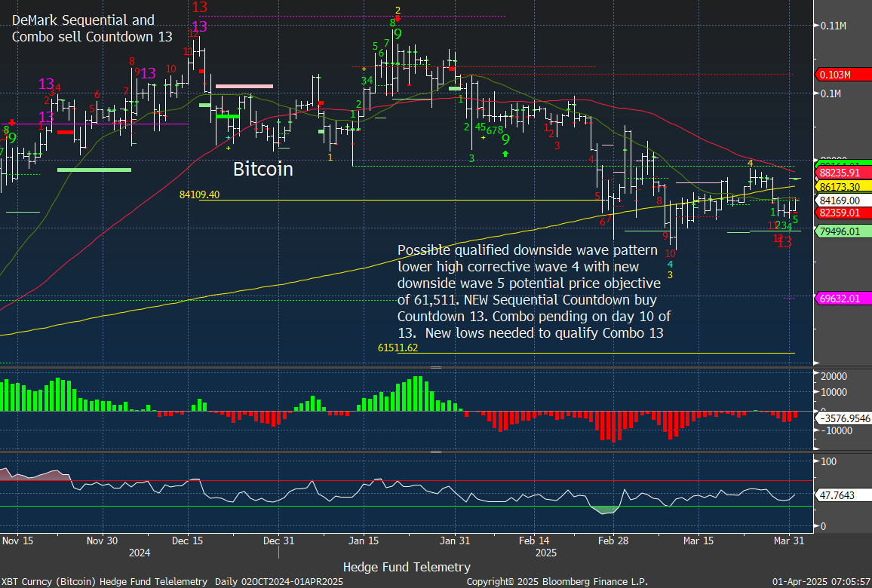Click the 20000 histogram axis label
This screenshot has width=872, height=588.
tap(835, 376)
